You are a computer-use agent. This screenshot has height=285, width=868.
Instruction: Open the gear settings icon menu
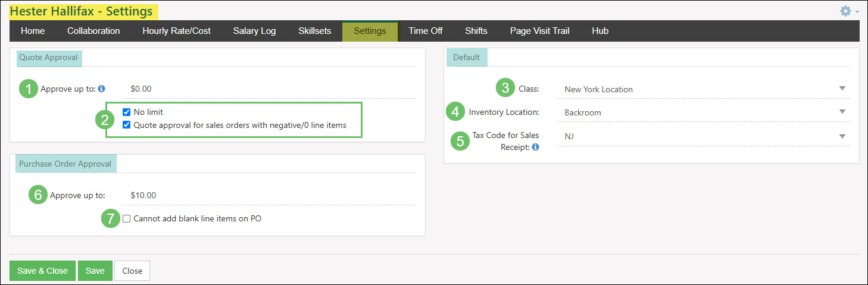point(845,11)
